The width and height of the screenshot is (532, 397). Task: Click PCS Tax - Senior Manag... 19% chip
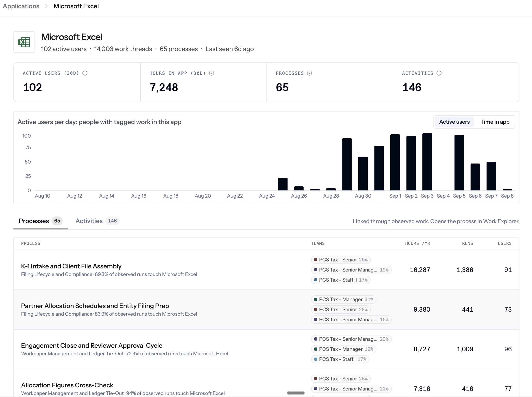click(351, 270)
